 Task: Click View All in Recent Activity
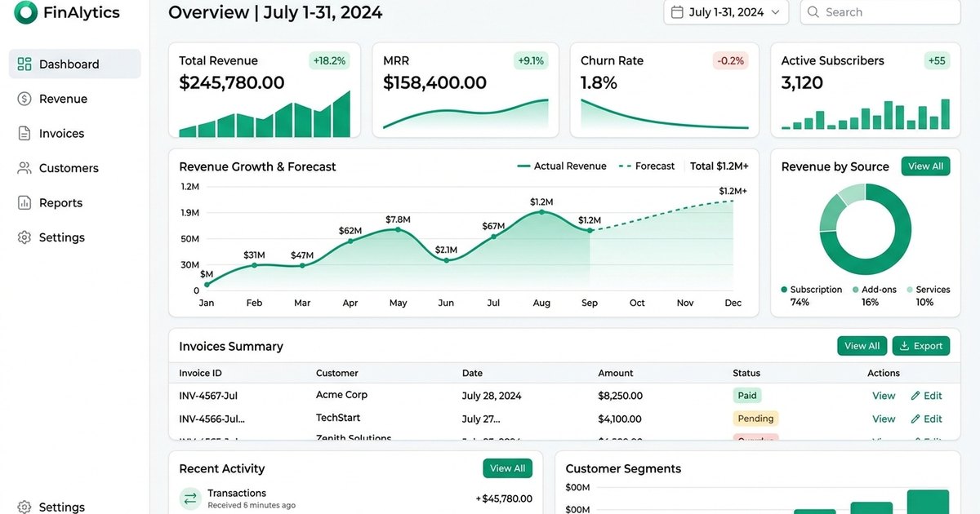507,468
